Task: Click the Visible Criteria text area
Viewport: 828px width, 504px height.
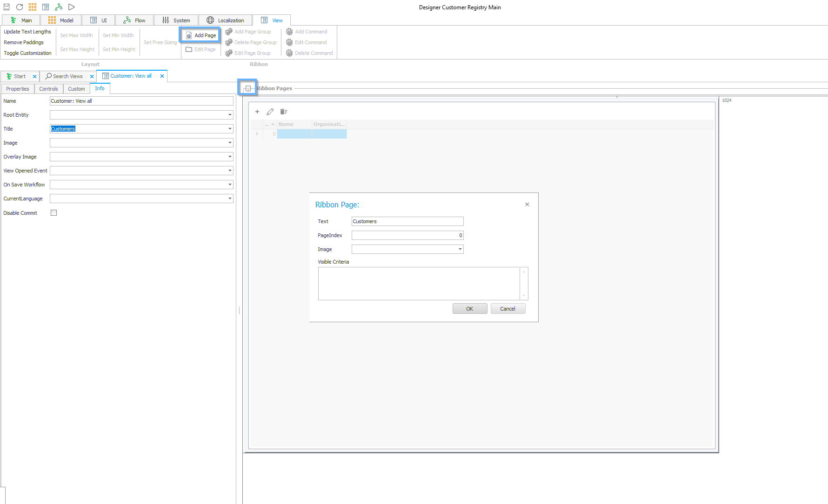Action: point(419,284)
